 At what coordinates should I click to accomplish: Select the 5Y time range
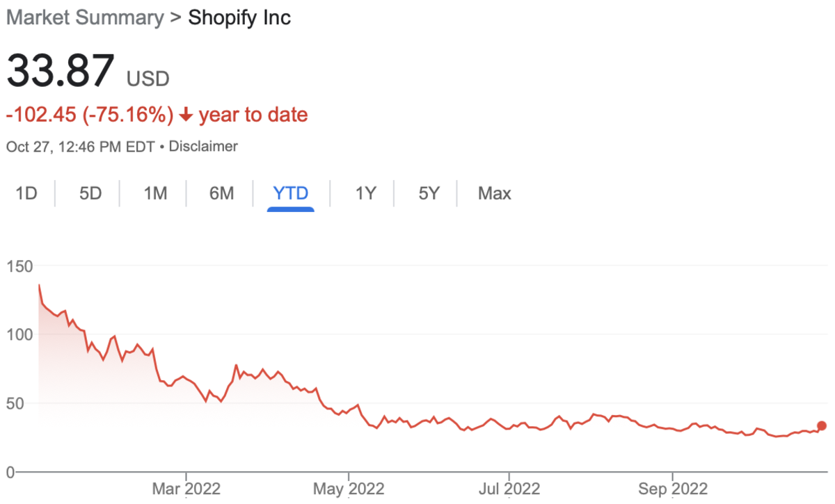pos(429,193)
